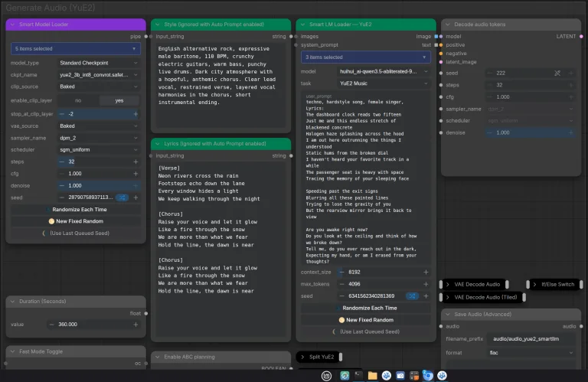Decrease the Duration value with minus icon
This screenshot has height=382, width=588.
point(52,325)
